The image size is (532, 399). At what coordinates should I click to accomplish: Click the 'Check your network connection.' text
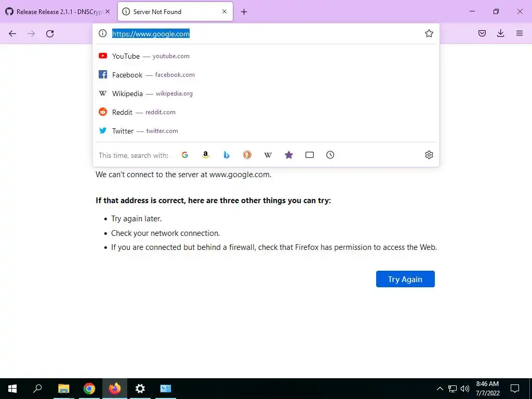click(x=166, y=233)
